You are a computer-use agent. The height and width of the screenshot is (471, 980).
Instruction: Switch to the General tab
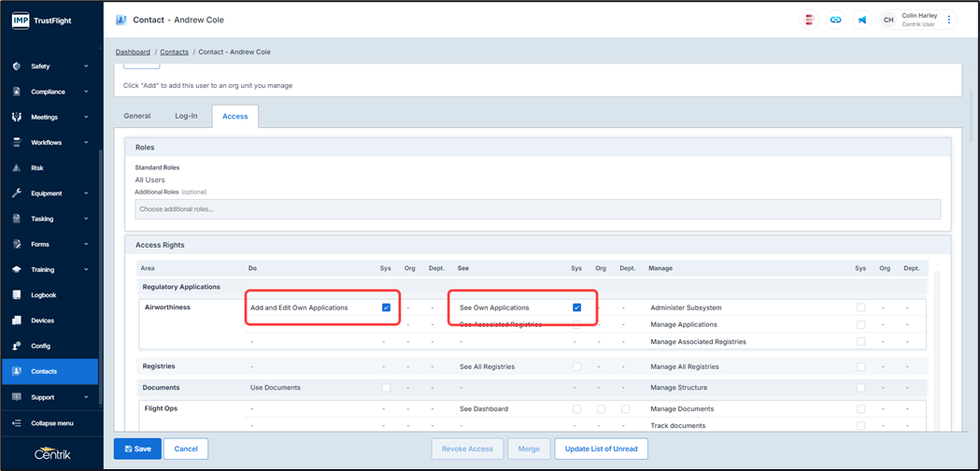click(137, 116)
